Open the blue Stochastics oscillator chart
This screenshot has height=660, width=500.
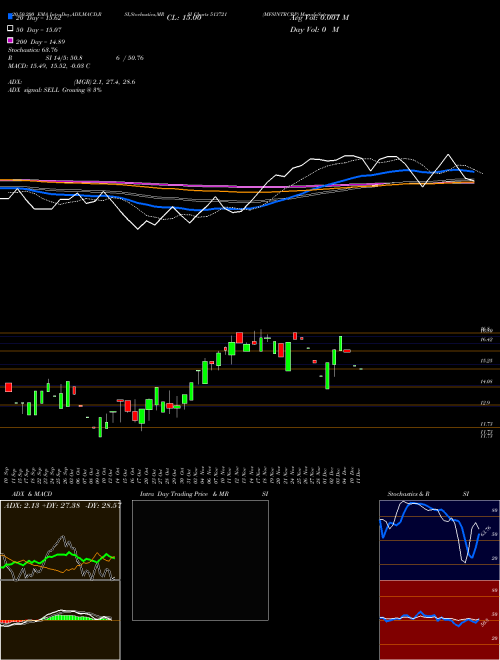pos(439,540)
